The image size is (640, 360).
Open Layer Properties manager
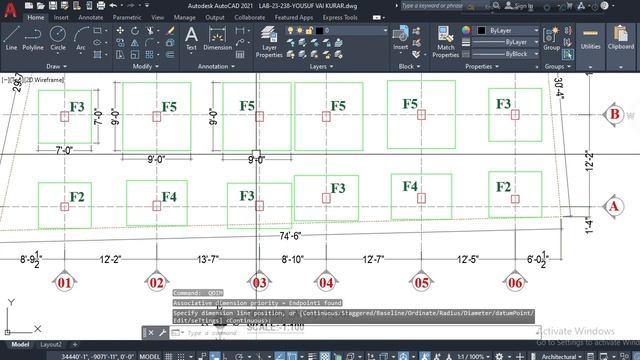(x=269, y=42)
